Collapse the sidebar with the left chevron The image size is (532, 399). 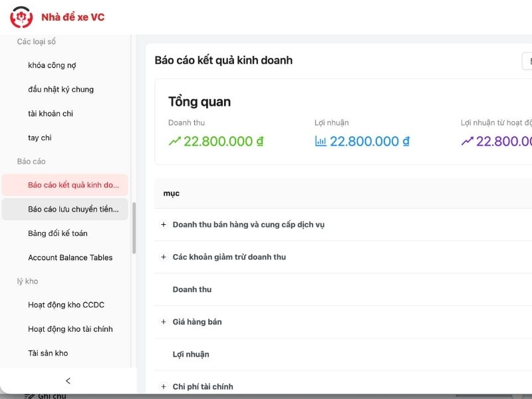coord(68,381)
